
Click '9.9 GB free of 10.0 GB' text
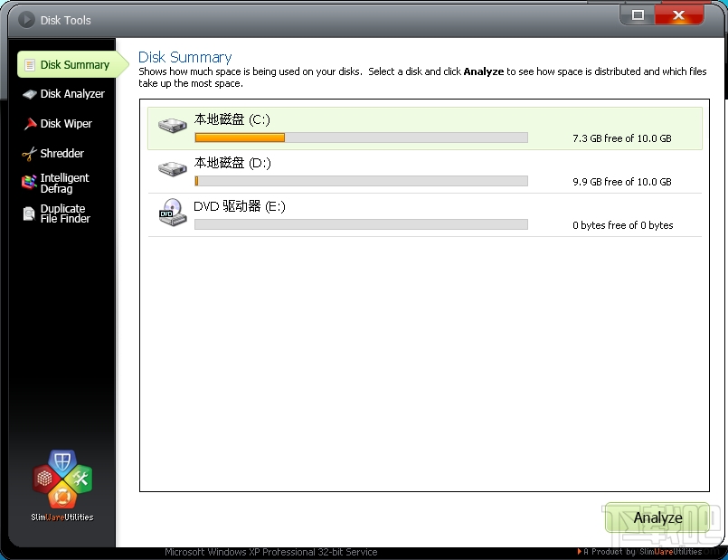click(622, 182)
